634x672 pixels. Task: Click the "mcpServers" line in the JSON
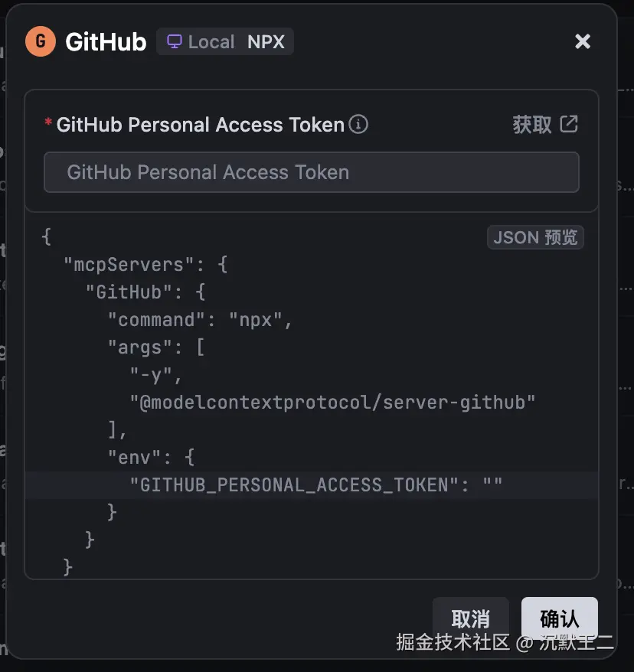145,265
